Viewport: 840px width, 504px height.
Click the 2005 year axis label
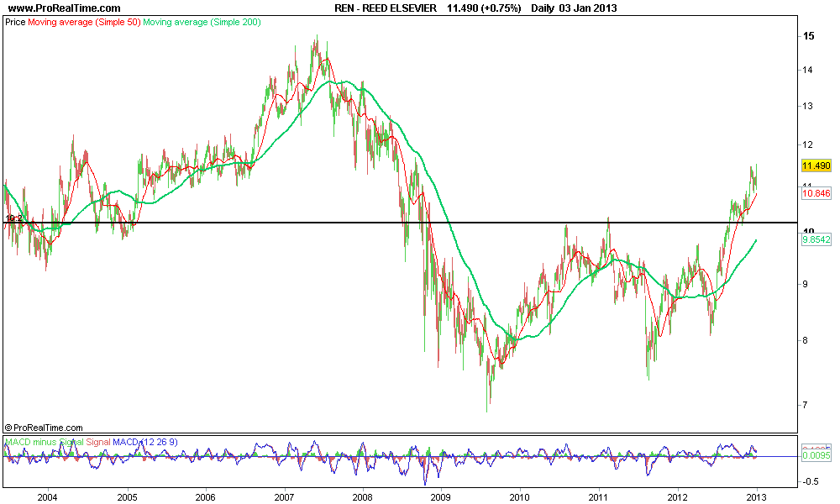pos(127,497)
